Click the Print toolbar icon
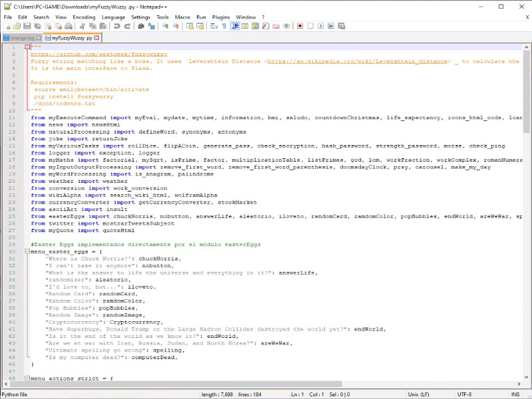The width and height of the screenshot is (532, 399). pos(68,28)
